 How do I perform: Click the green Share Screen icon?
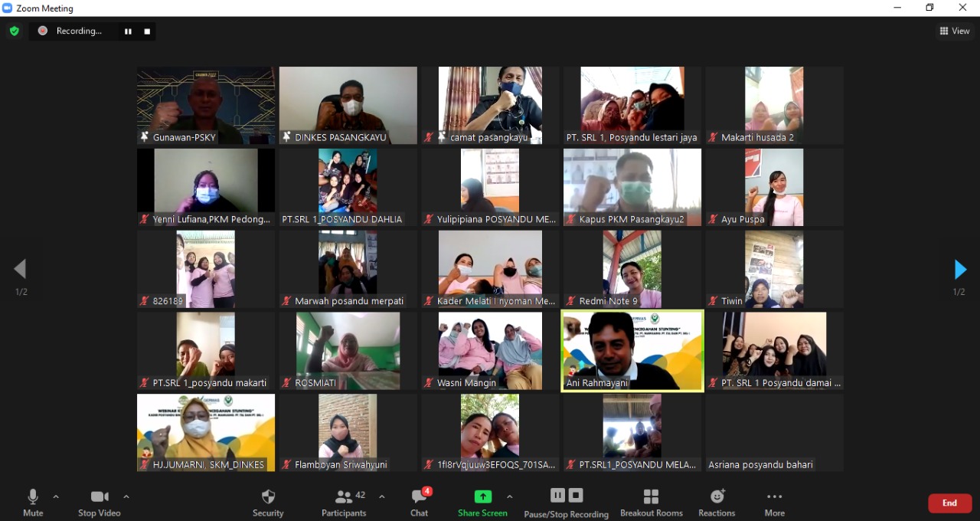[482, 496]
